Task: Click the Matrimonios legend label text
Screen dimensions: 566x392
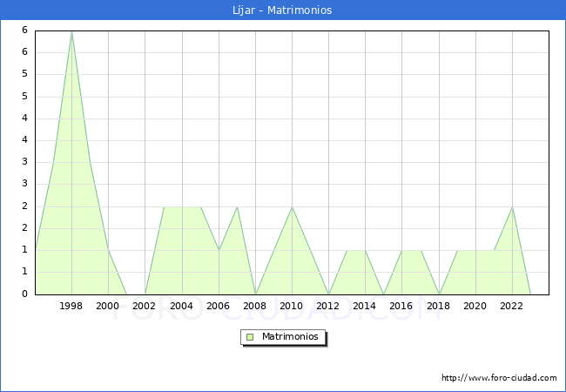Action: tap(289, 337)
